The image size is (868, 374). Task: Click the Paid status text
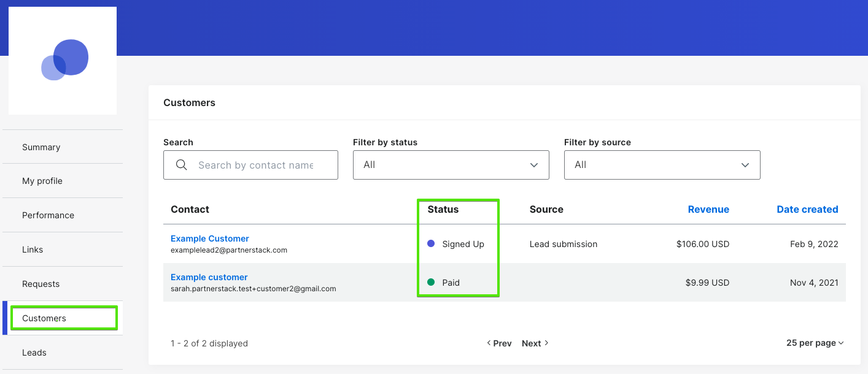click(451, 283)
